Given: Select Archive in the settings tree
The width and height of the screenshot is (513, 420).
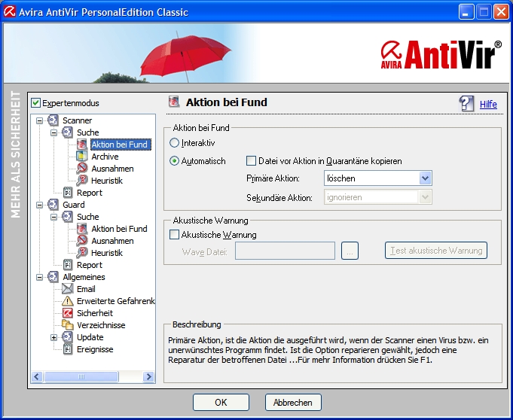Looking at the screenshot, I should point(105,157).
